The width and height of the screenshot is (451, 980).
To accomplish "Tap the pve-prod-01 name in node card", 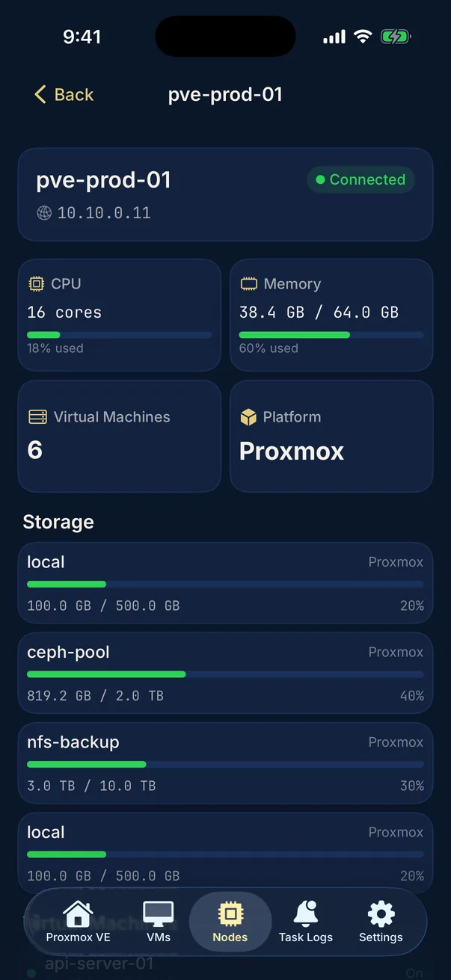I will click(x=104, y=180).
